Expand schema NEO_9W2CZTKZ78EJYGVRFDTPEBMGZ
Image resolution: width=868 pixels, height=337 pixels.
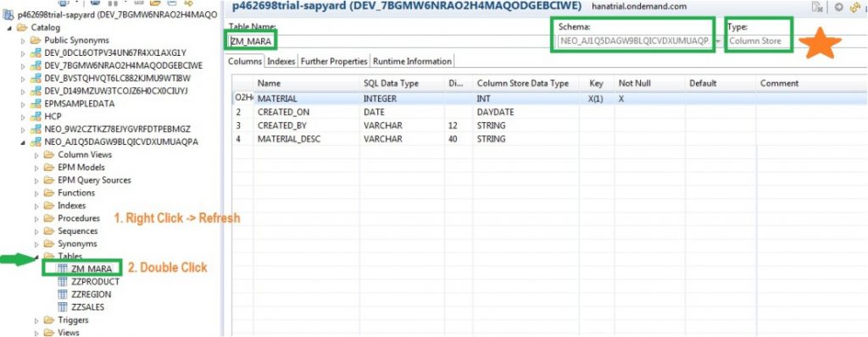pos(23,129)
